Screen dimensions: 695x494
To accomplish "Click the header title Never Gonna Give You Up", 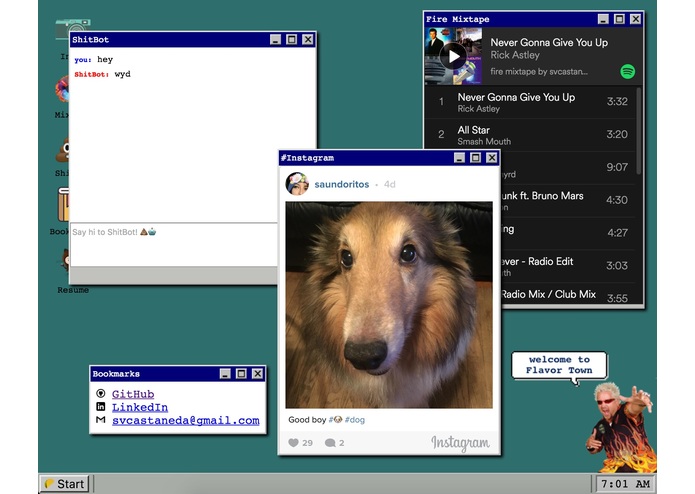I will 549,43.
